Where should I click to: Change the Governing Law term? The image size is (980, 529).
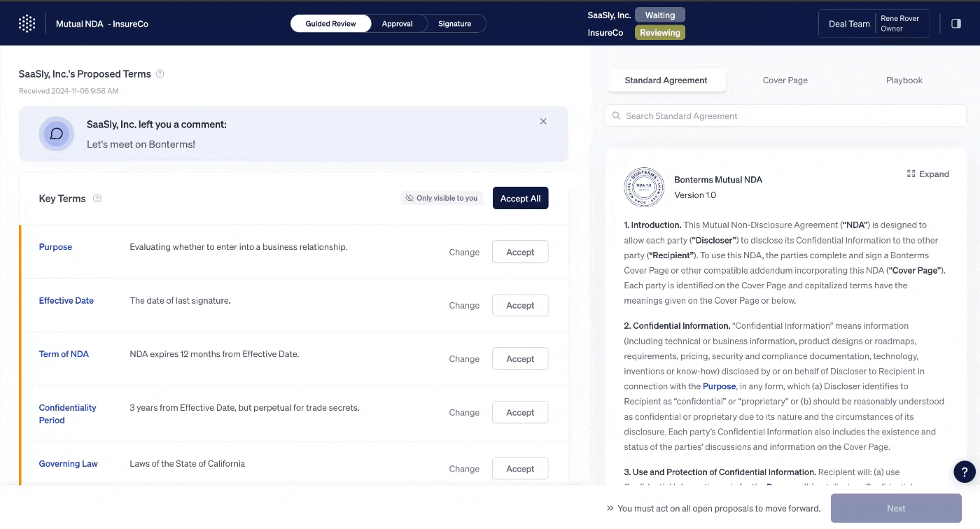[464, 469]
